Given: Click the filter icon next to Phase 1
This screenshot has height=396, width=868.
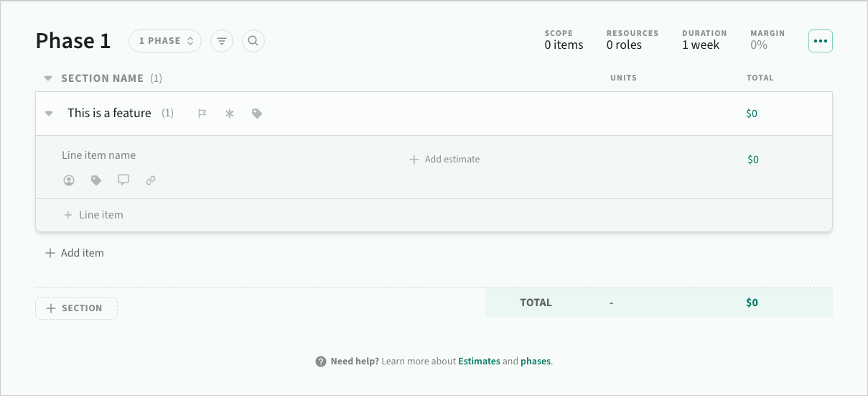Looking at the screenshot, I should coord(222,41).
